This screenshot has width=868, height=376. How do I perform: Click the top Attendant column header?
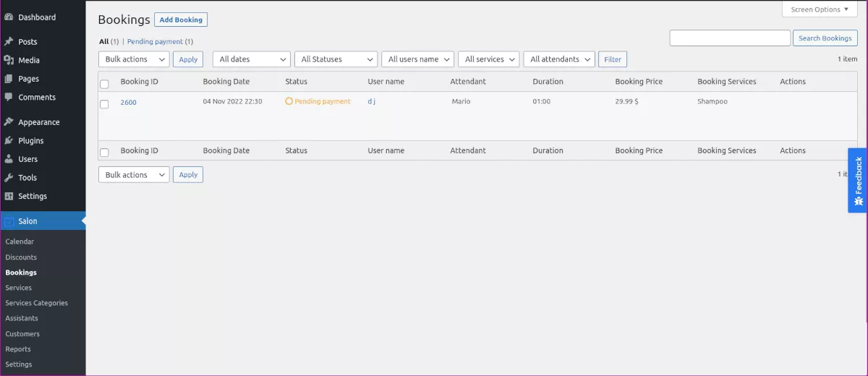(468, 82)
